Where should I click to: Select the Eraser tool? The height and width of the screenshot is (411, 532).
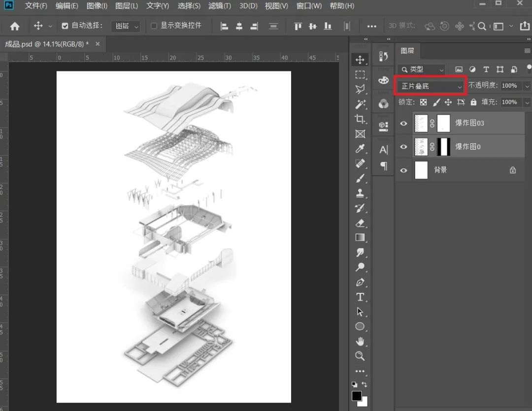(x=360, y=223)
